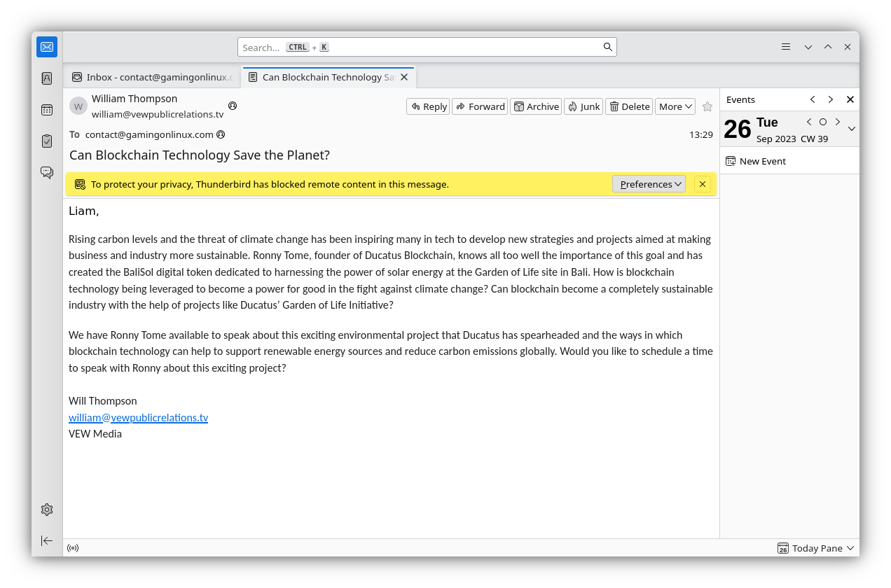This screenshot has height=588, width=891.
Task: Switch to the Inbox tab
Action: (153, 77)
